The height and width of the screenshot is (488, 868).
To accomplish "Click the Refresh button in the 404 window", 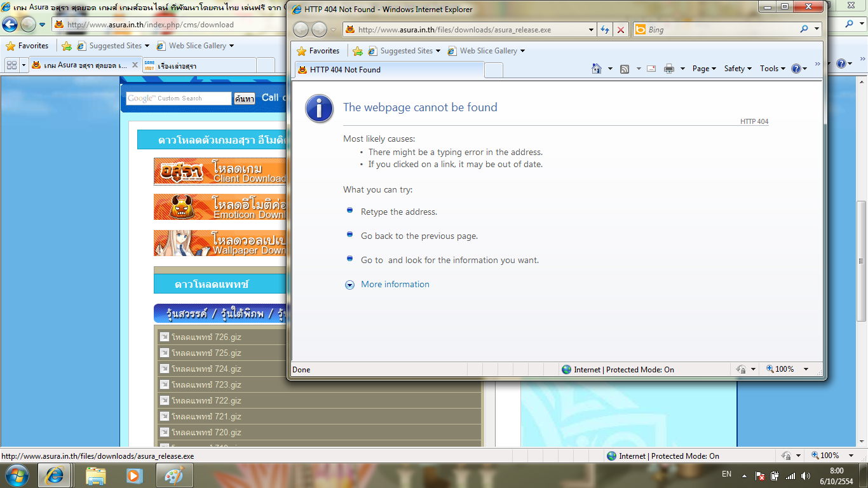I will coord(605,29).
